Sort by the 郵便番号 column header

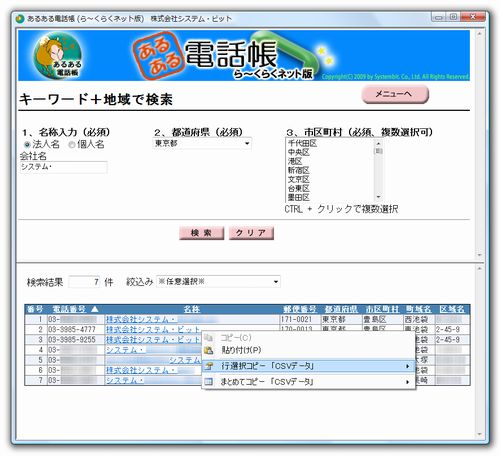coord(299,309)
